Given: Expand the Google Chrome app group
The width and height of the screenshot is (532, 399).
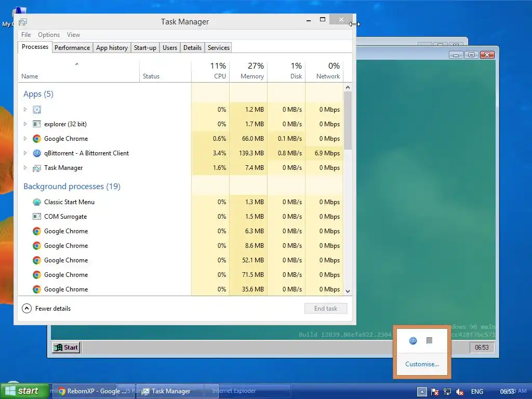Looking at the screenshot, I should click(25, 139).
